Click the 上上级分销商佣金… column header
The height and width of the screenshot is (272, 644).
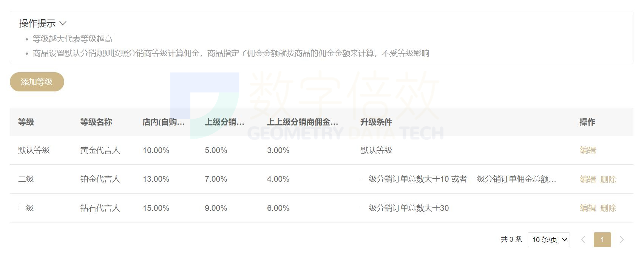click(x=302, y=122)
